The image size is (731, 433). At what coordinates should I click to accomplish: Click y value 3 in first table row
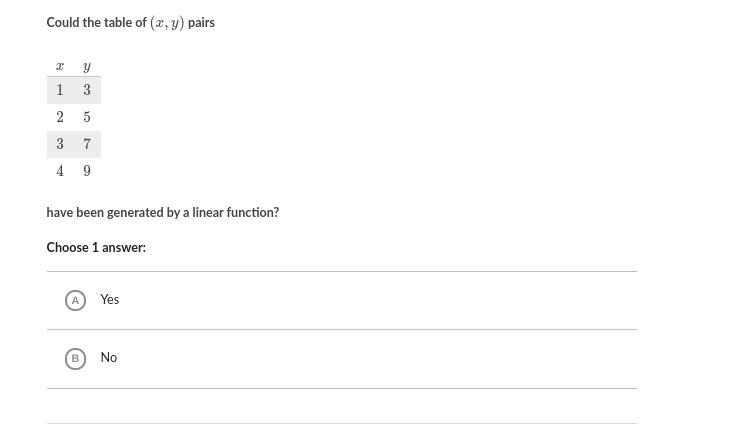87,90
